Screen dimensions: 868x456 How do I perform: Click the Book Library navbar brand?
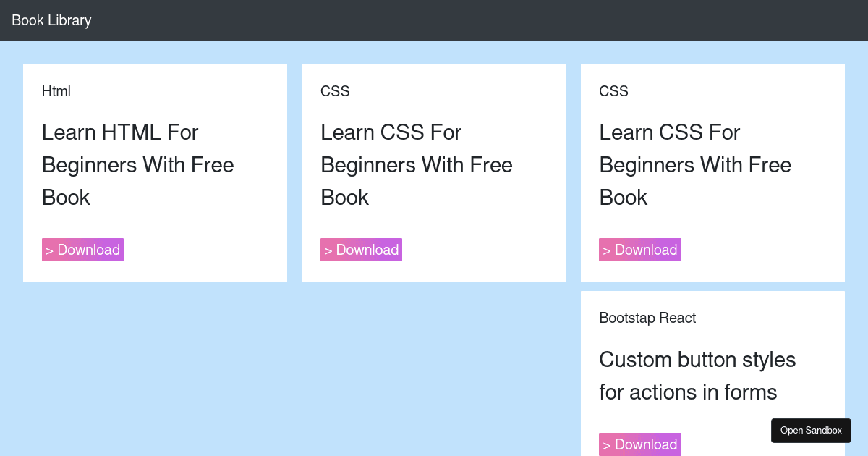[51, 20]
